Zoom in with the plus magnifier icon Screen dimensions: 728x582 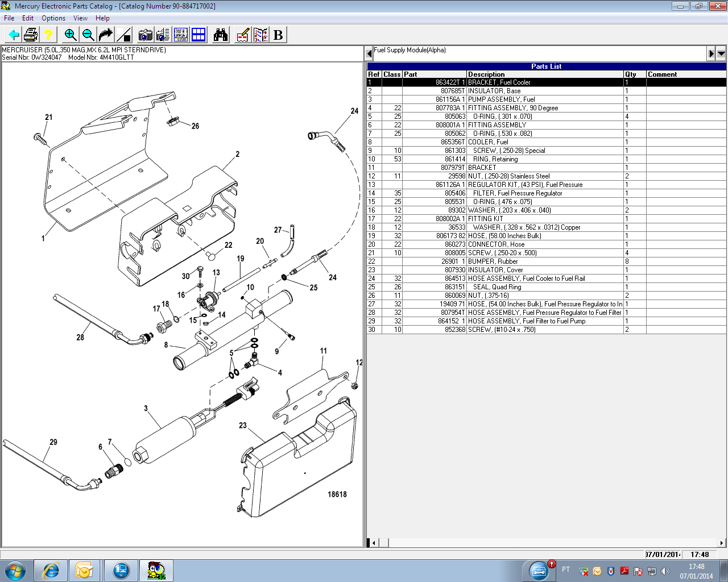click(71, 35)
